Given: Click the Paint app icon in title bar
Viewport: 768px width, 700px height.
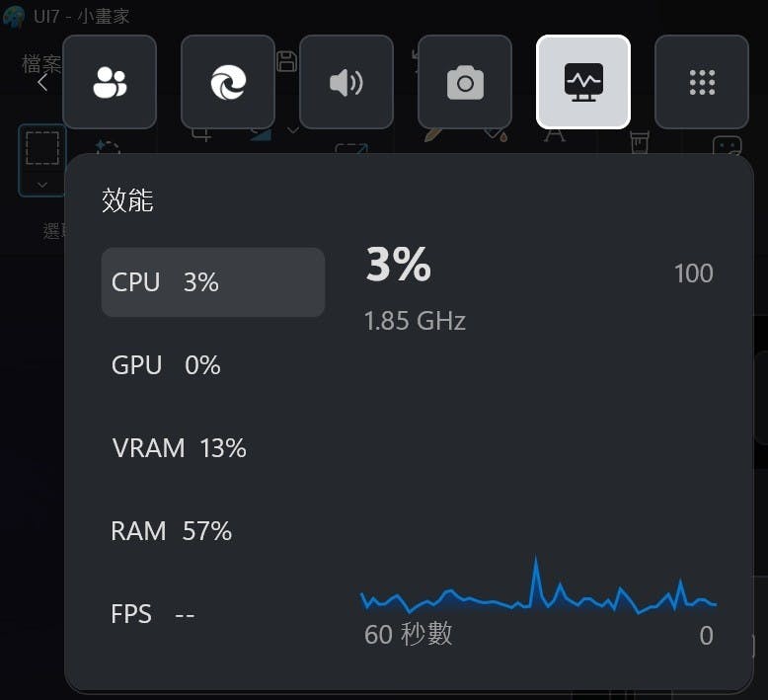Looking at the screenshot, I should click(x=15, y=17).
